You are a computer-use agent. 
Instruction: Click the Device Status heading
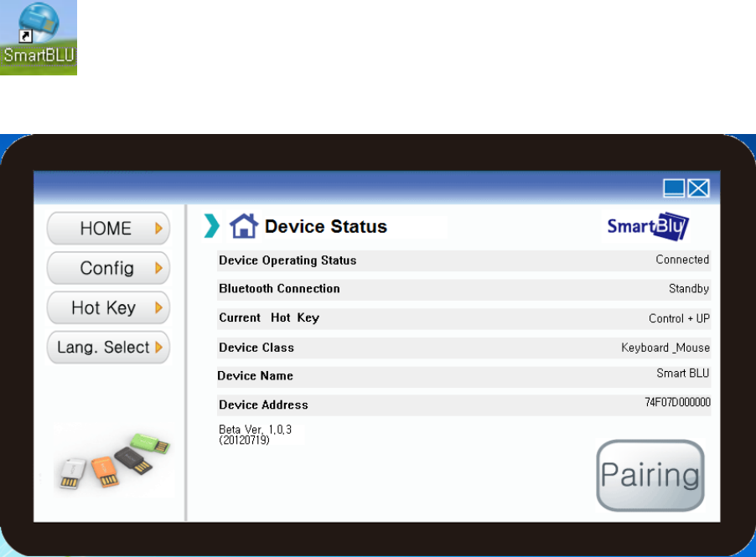point(326,226)
